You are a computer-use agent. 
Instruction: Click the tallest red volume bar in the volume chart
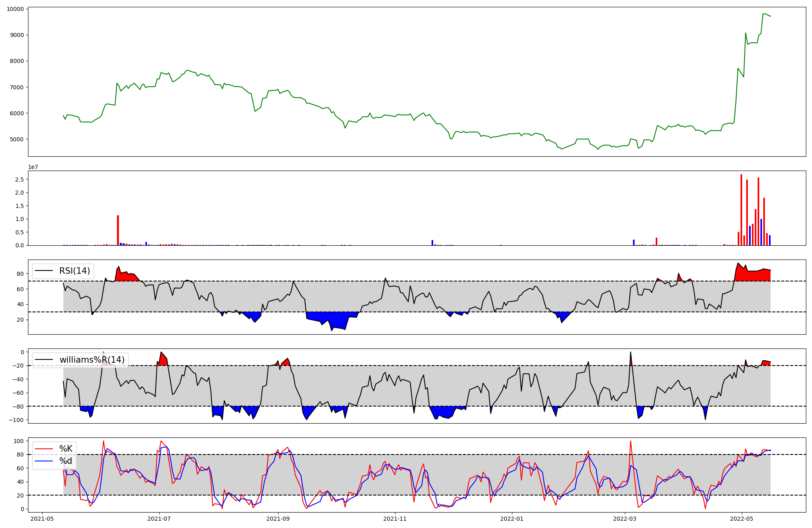tap(741, 210)
